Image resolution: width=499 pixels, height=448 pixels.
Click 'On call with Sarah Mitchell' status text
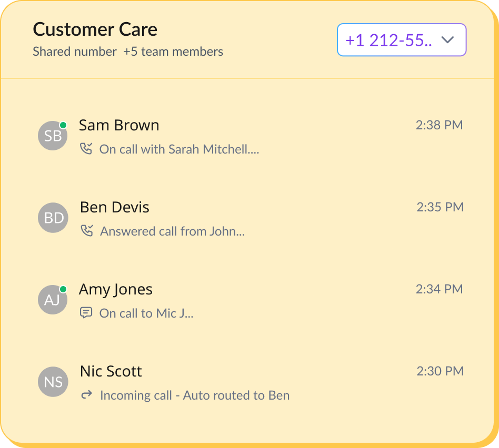pos(179,149)
